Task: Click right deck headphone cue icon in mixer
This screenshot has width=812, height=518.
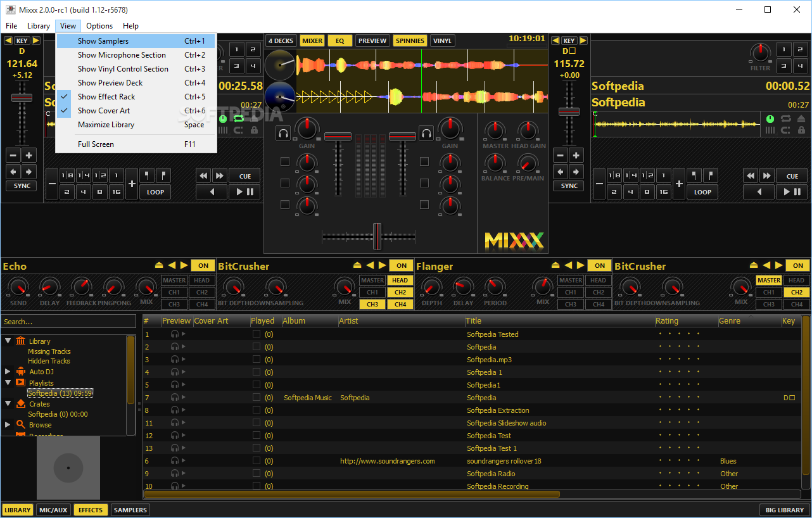Action: pos(426,133)
